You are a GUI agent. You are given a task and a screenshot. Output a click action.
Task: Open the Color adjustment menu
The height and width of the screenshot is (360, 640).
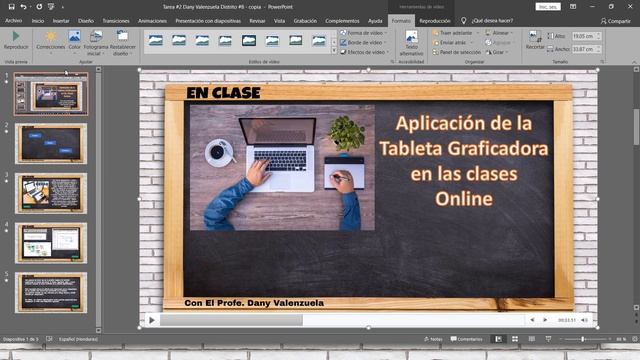(74, 42)
